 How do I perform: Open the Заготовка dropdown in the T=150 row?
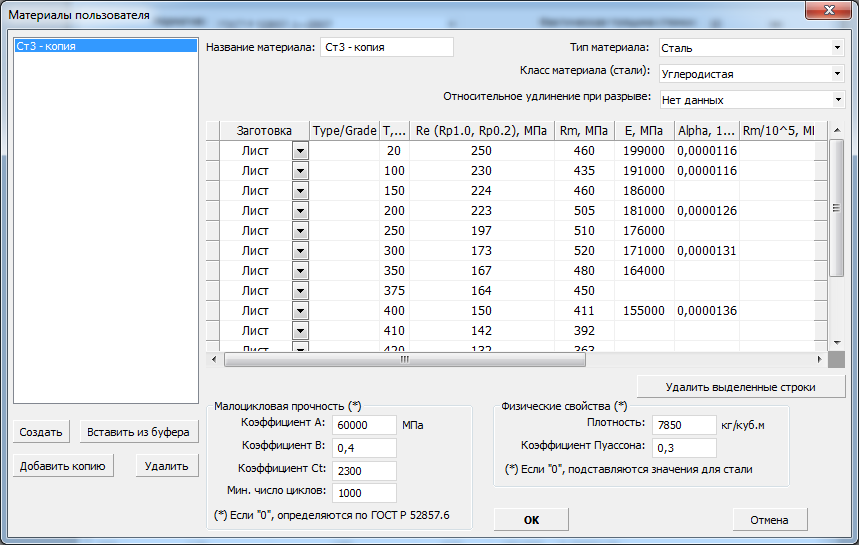(300, 191)
